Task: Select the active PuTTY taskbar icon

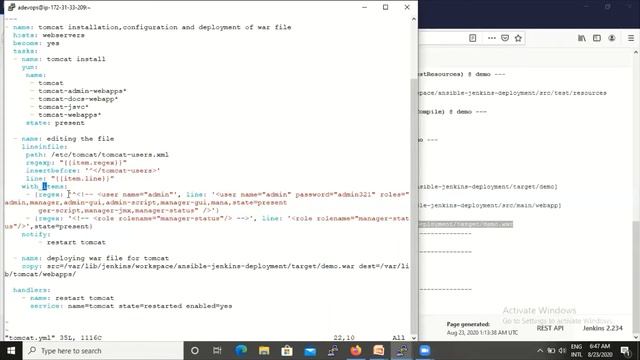Action: [402, 351]
